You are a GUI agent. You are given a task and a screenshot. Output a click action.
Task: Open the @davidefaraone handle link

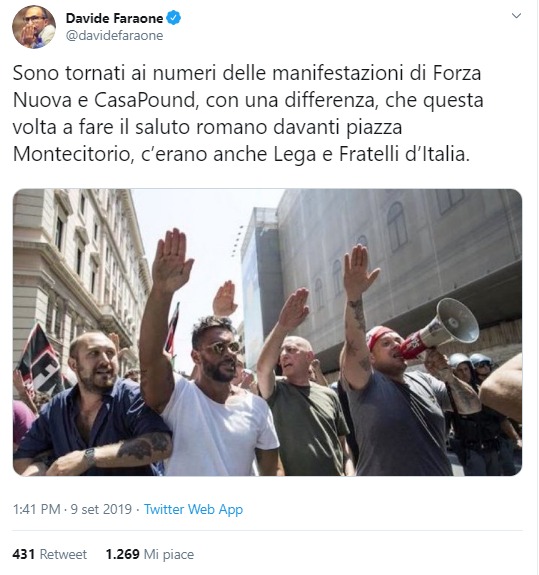click(114, 36)
